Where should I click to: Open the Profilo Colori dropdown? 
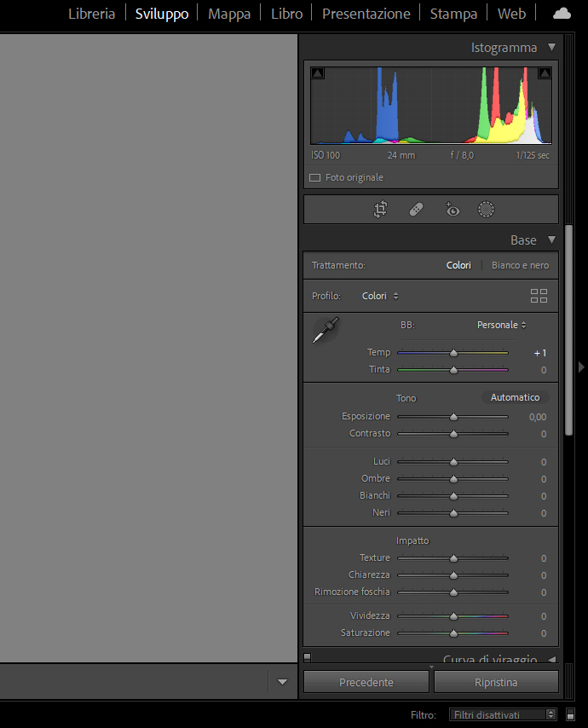[x=380, y=296]
